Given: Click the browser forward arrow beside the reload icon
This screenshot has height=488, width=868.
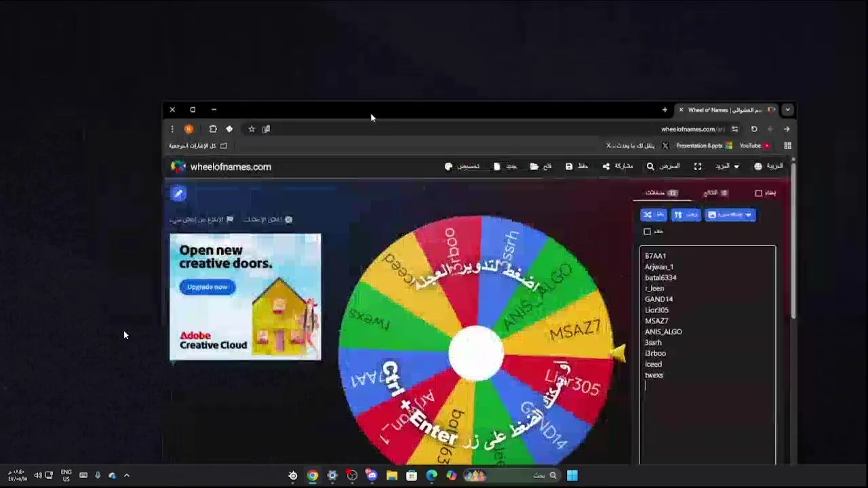Looking at the screenshot, I should (x=770, y=129).
